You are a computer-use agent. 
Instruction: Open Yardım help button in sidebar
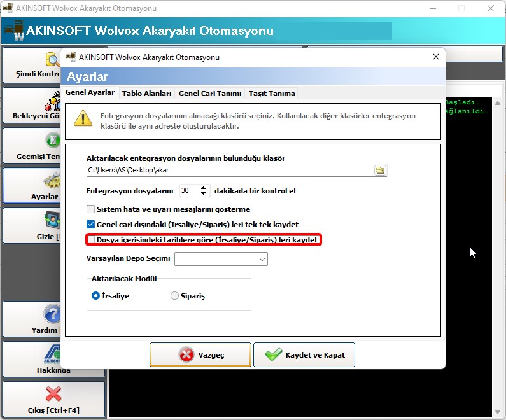[x=32, y=319]
